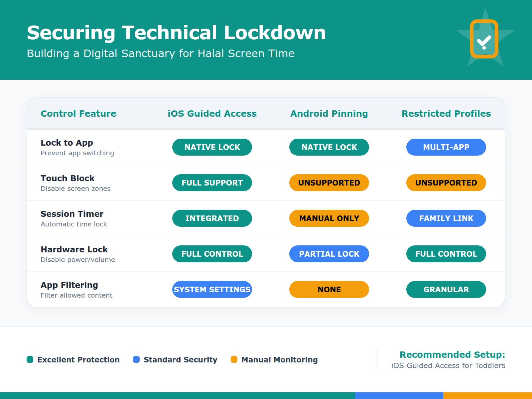Image resolution: width=532 pixels, height=399 pixels.
Task: Select the MULTI-APP badge for Restricted Profiles
Action: click(x=446, y=147)
